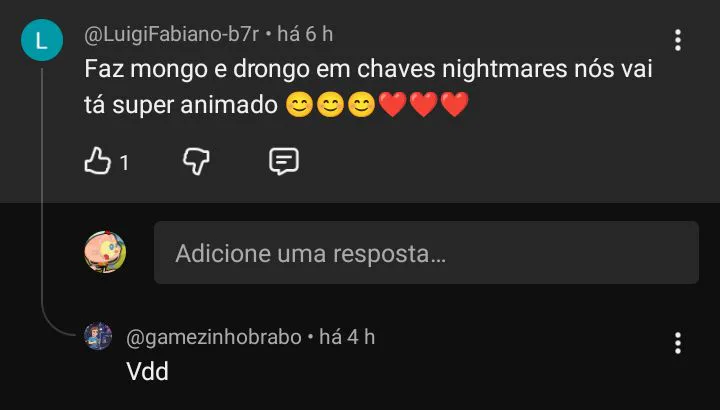
Task: View gamezinhobrabo's small profile picture
Action: click(x=98, y=336)
